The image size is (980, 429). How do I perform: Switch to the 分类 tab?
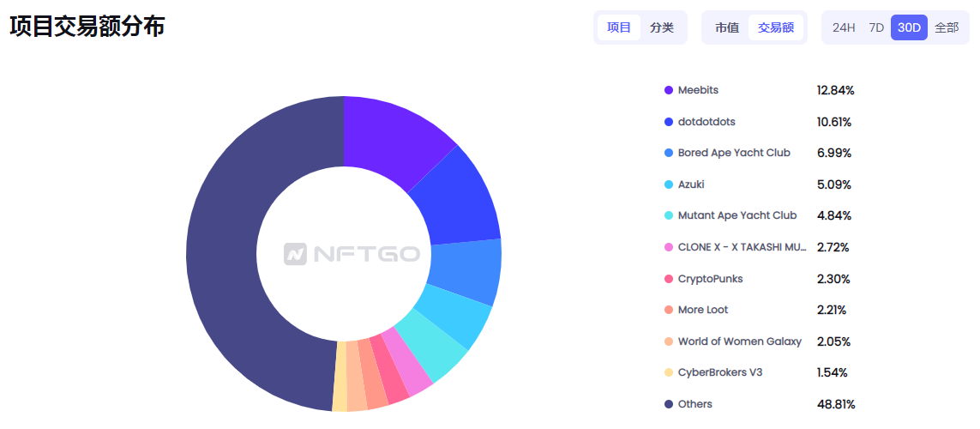(661, 27)
